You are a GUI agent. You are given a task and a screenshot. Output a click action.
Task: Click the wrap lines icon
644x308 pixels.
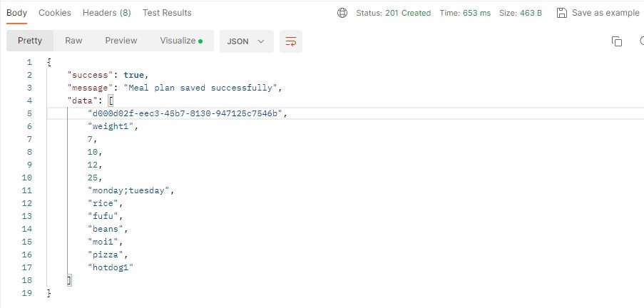point(290,41)
